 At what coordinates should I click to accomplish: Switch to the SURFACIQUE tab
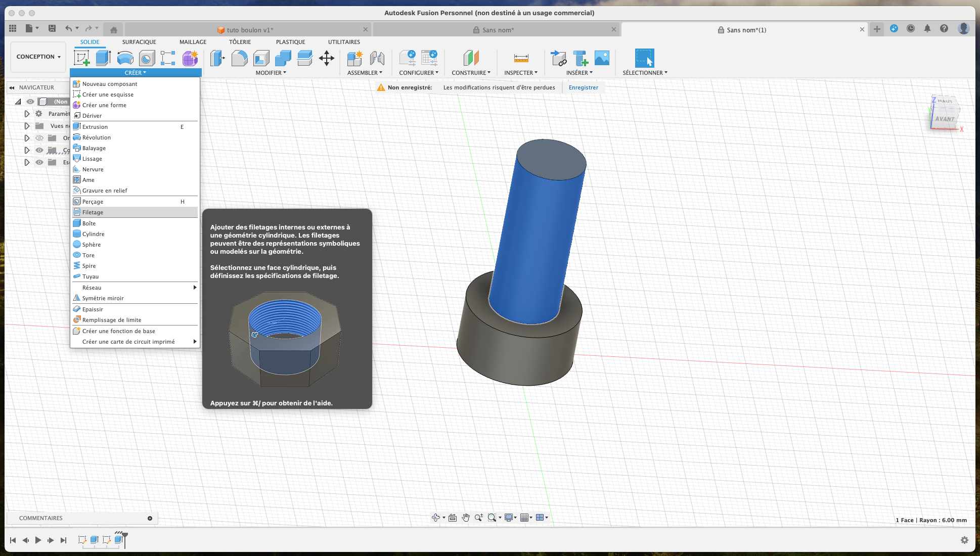139,42
